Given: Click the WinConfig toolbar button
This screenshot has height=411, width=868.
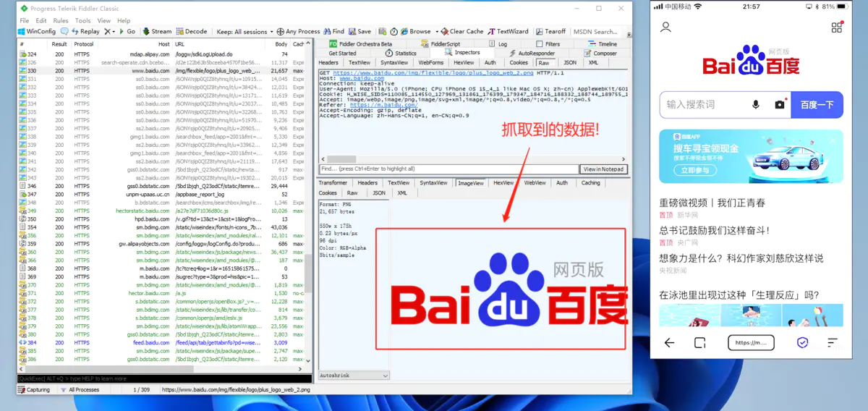Looking at the screenshot, I should 37,32.
